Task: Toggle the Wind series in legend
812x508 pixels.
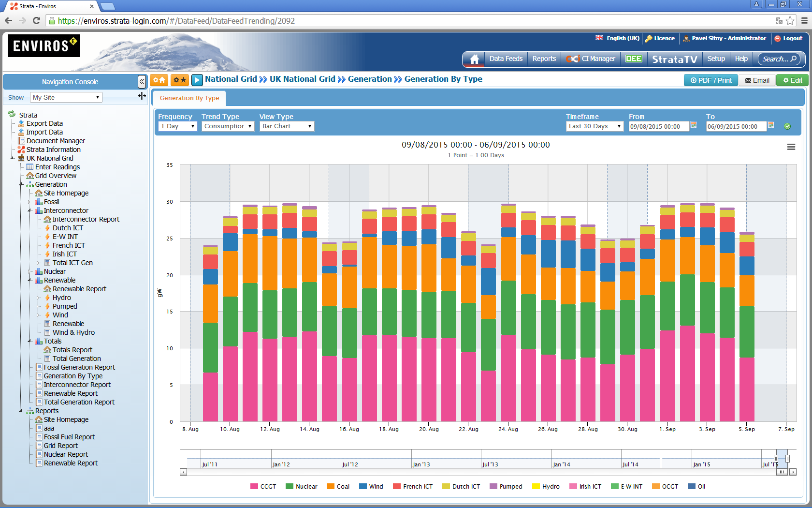Action: click(x=371, y=487)
